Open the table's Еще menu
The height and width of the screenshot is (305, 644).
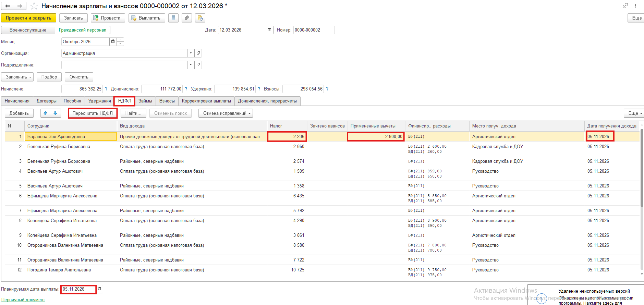[634, 113]
